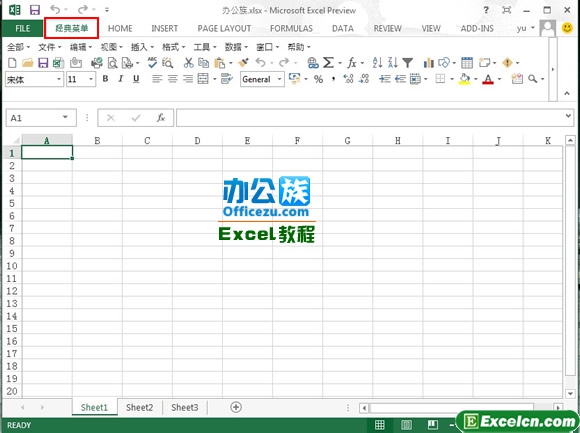Select column D header
This screenshot has width=580, height=433.
coord(197,141)
